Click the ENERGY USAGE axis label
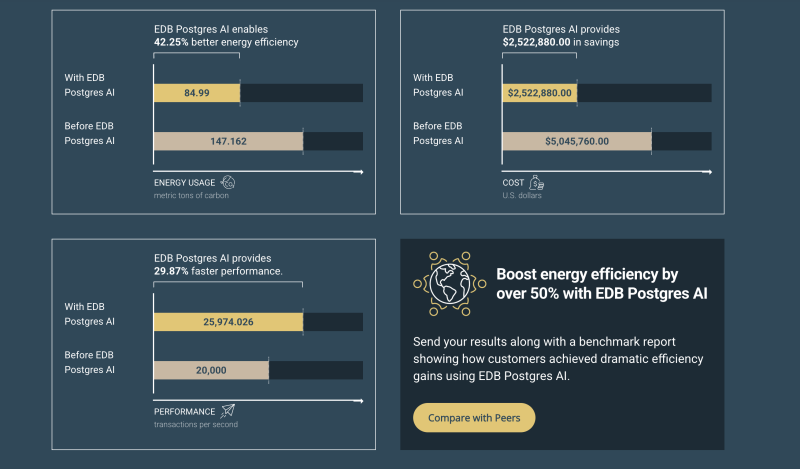The width and height of the screenshot is (800, 469). [185, 183]
